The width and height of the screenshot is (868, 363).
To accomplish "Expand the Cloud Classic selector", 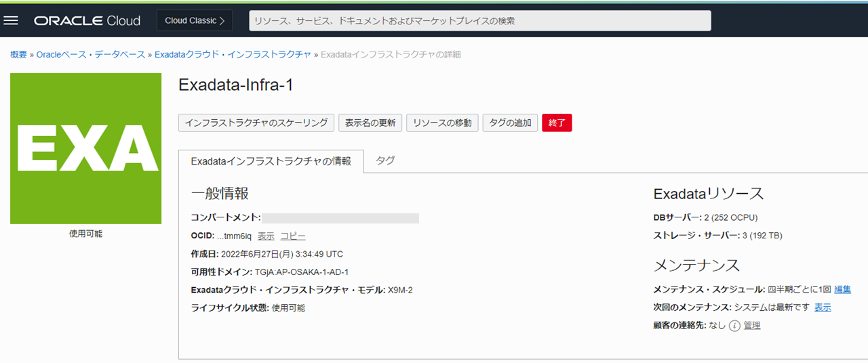I will click(x=194, y=20).
